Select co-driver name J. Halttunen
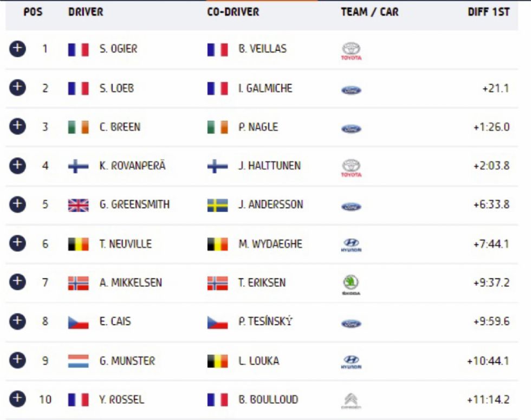Image resolution: width=531 pixels, height=420 pixels. point(270,166)
